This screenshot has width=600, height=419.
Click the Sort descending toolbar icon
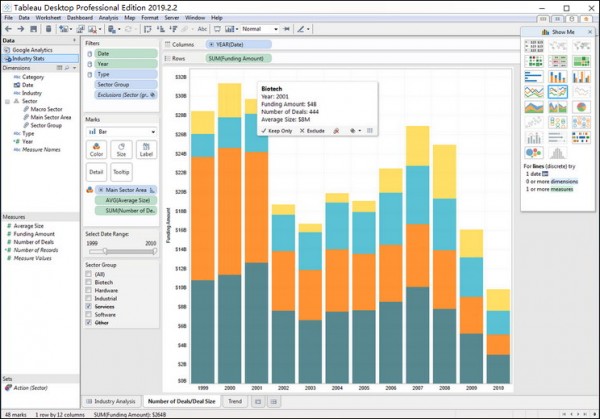click(173, 29)
